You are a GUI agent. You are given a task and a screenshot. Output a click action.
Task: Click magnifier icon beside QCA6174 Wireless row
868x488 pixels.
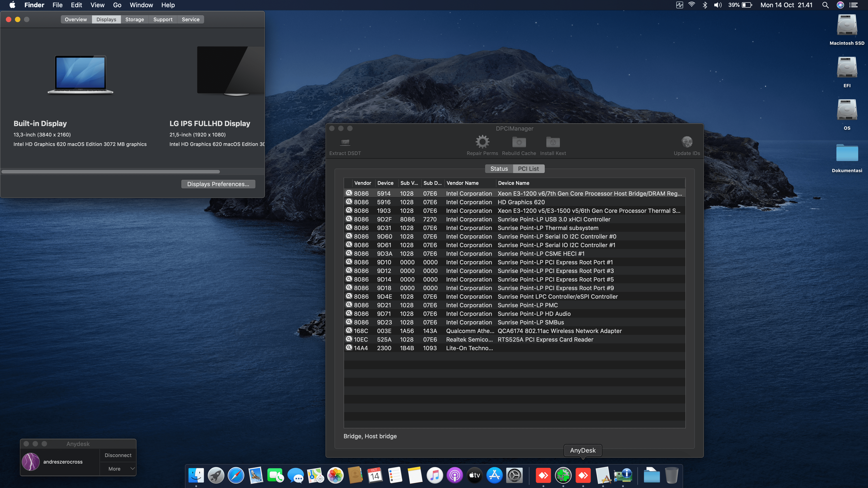349,330
